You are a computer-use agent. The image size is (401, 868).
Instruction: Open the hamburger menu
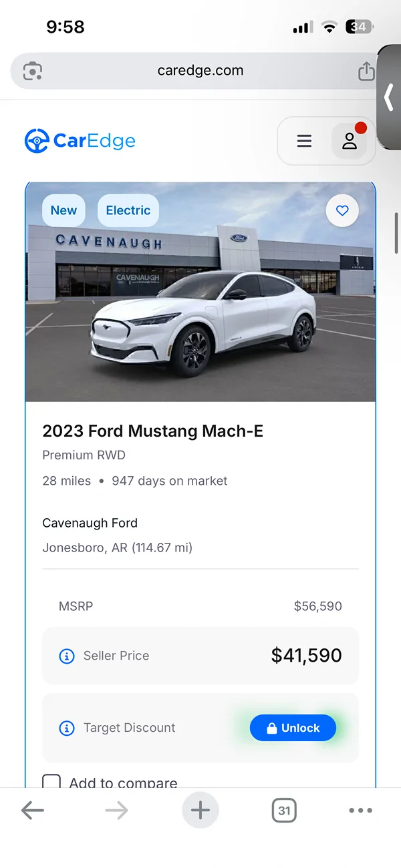304,141
